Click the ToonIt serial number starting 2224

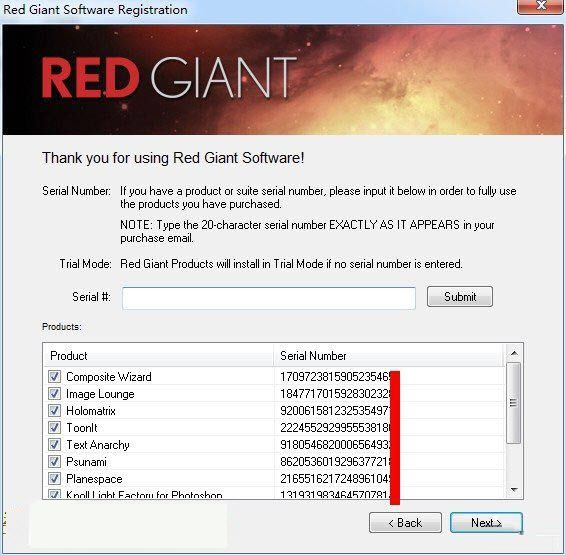[x=335, y=428]
